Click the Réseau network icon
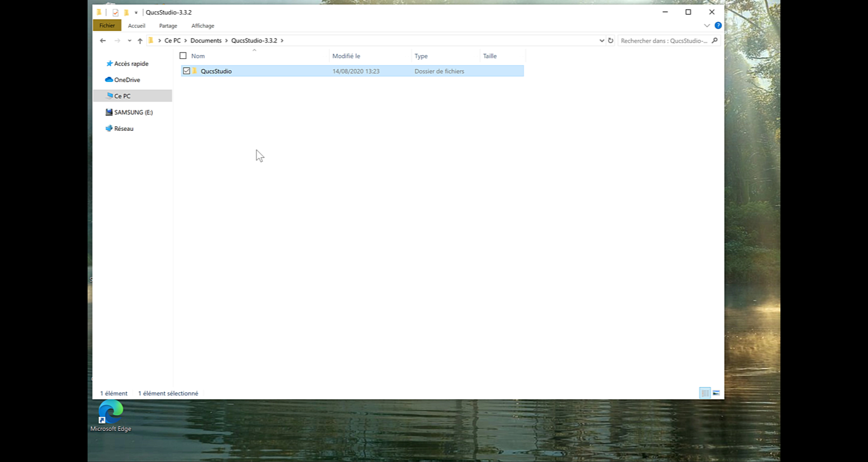This screenshot has height=462, width=868. 109,128
